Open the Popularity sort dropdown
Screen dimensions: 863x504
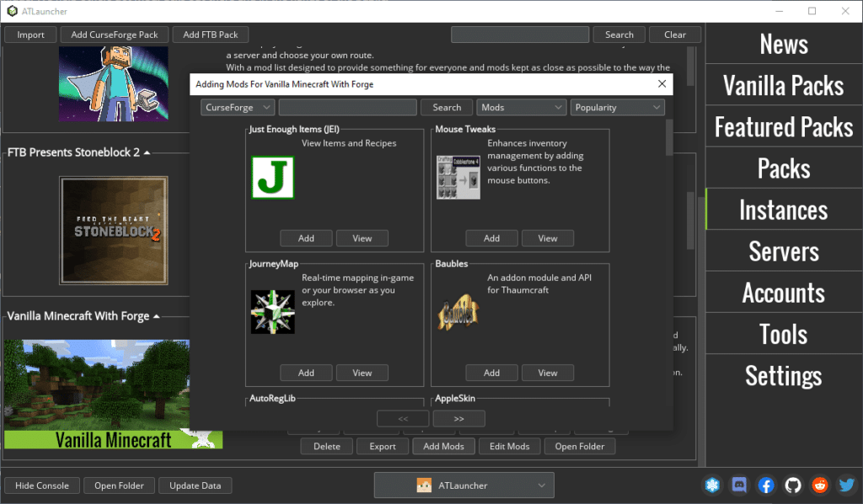point(618,107)
